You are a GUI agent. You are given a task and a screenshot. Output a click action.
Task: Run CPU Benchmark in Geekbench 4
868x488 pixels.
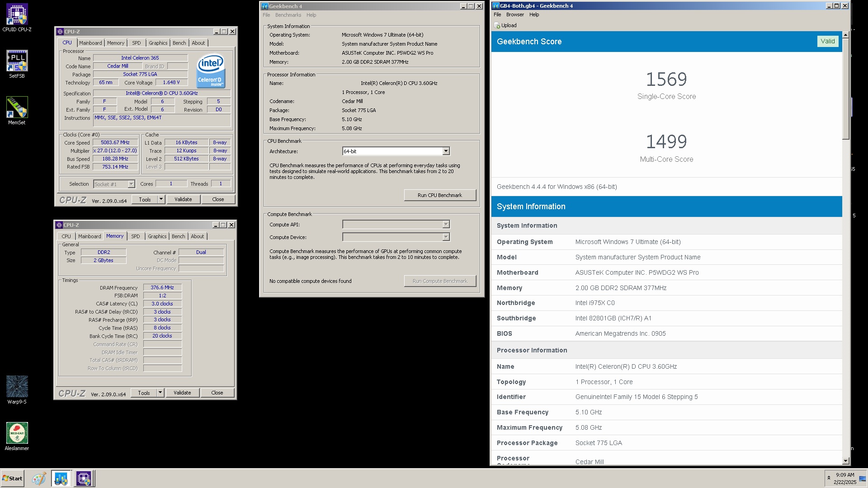tap(440, 195)
